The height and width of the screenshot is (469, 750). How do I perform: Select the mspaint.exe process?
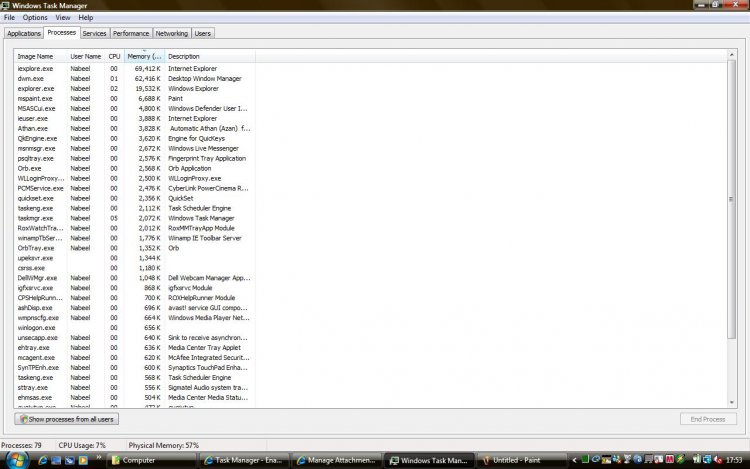tap(134, 98)
